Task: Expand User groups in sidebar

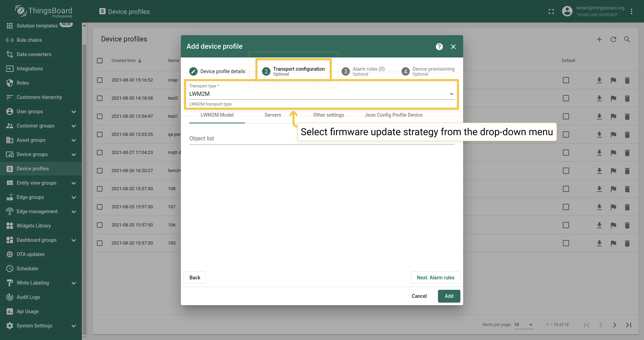Action: click(x=74, y=111)
